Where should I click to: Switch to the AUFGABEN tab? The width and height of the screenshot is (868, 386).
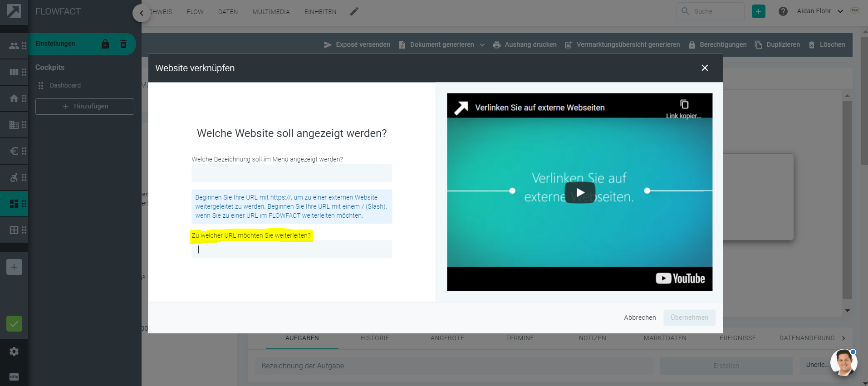point(302,338)
